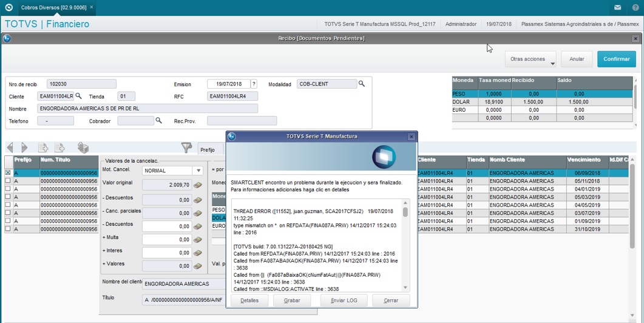
Task: Check the row with vencimiento 05/11/2018
Action: [x=8, y=181]
